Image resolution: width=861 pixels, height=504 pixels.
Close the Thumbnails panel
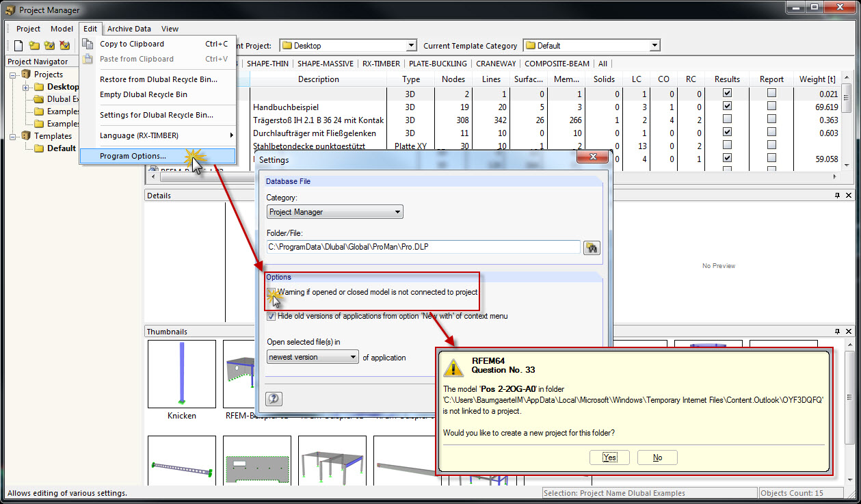(848, 332)
